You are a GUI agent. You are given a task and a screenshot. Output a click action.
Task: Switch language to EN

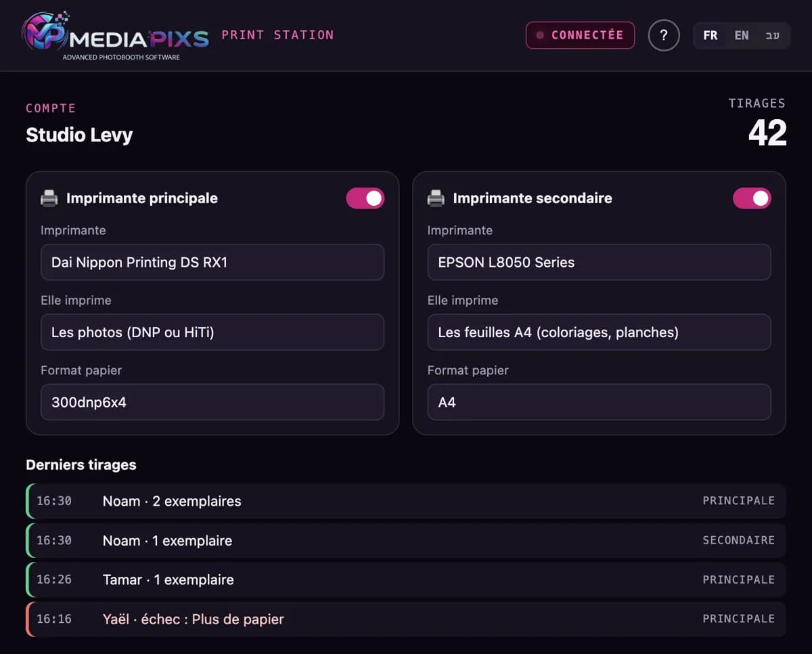(742, 35)
